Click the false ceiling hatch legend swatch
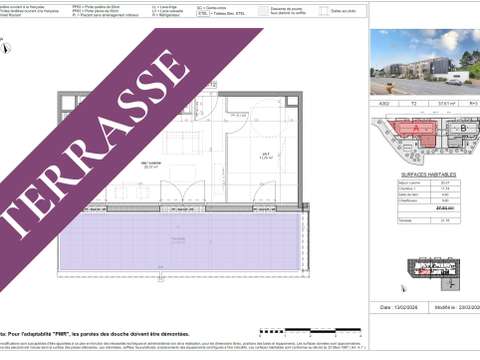 263,11
